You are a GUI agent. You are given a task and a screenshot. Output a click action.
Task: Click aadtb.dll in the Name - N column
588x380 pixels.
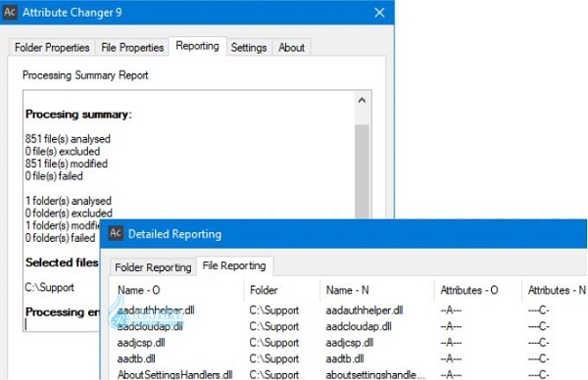pos(345,358)
